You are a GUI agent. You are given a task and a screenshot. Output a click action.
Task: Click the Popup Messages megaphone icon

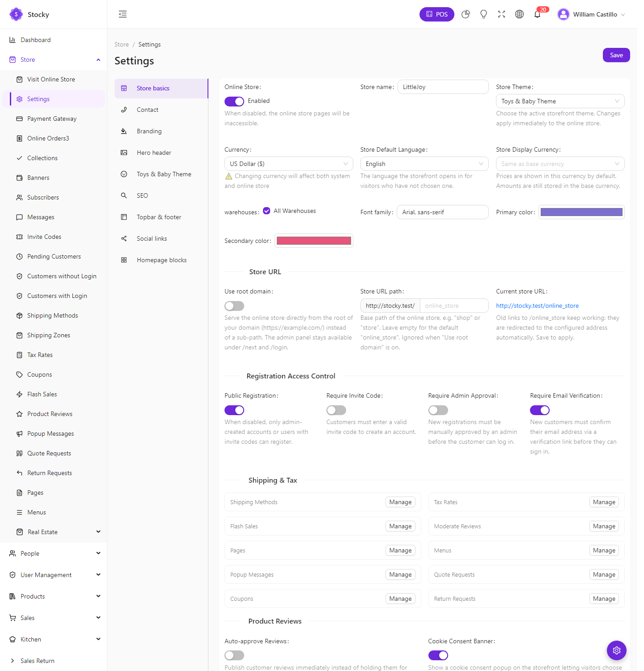click(19, 433)
